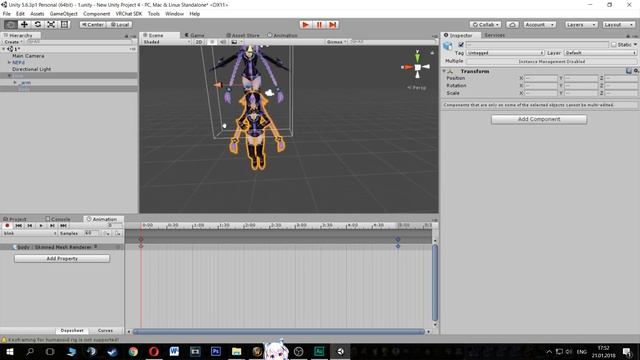Open the Layers dropdown
This screenshot has width=640, height=360.
(581, 24)
